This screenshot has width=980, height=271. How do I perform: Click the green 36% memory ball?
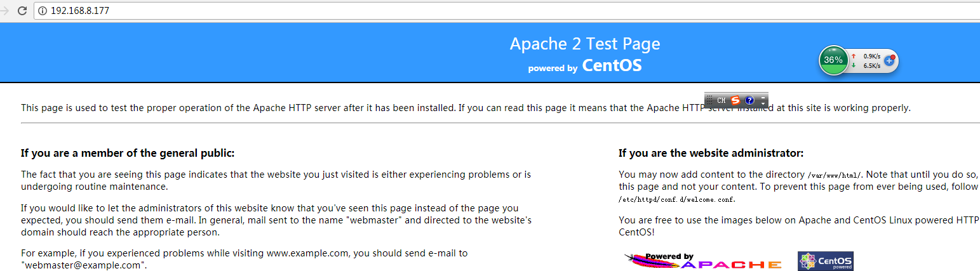click(x=833, y=60)
